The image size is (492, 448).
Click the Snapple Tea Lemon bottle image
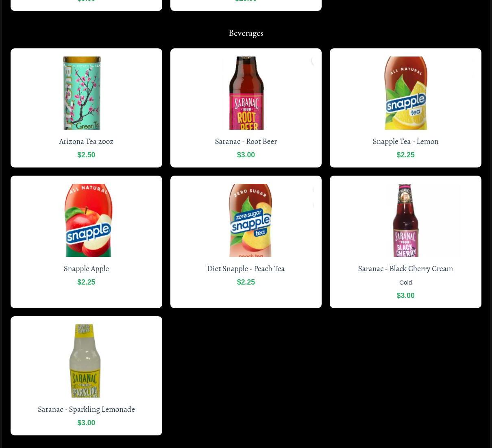(x=405, y=93)
